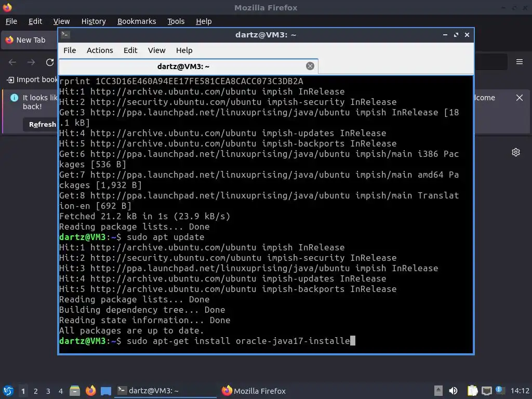Open the terminal File menu
Image resolution: width=532 pixels, height=399 pixels.
coord(70,50)
